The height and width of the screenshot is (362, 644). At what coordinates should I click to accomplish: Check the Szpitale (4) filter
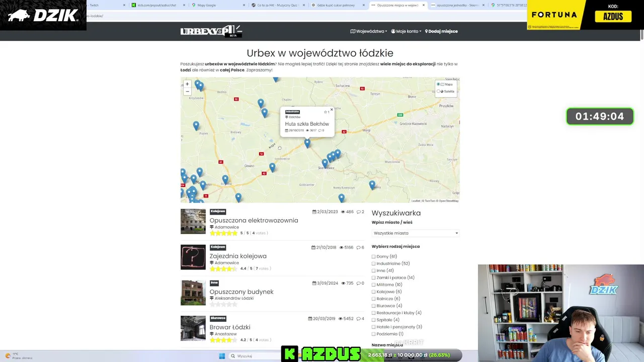point(373,320)
